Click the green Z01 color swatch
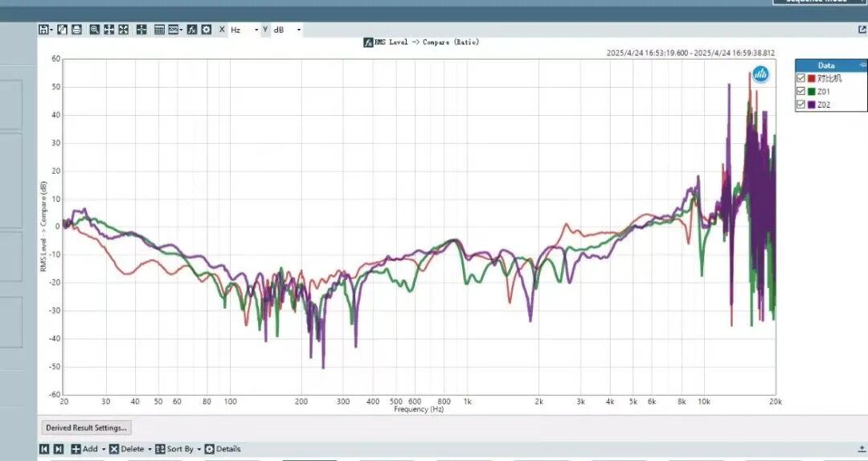Screen dimensions: 868x461 point(812,92)
